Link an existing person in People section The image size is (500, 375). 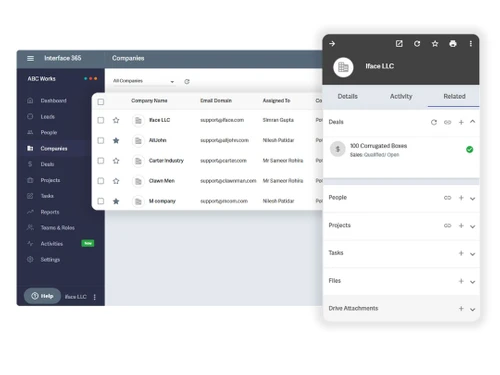447,198
